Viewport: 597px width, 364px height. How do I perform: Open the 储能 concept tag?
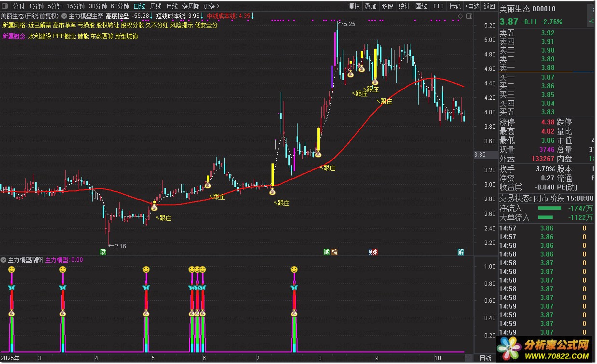click(83, 36)
